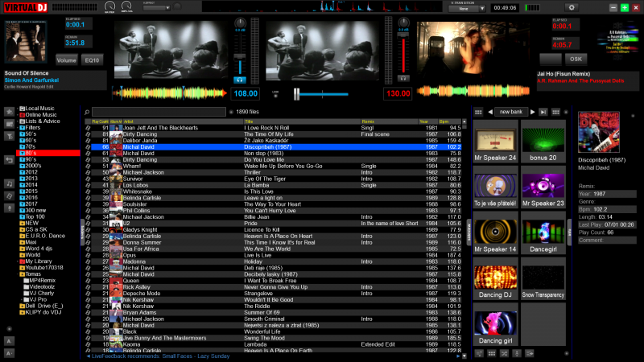Click the music note sidebar icon
Screen dimensions: 644x362
[9, 184]
